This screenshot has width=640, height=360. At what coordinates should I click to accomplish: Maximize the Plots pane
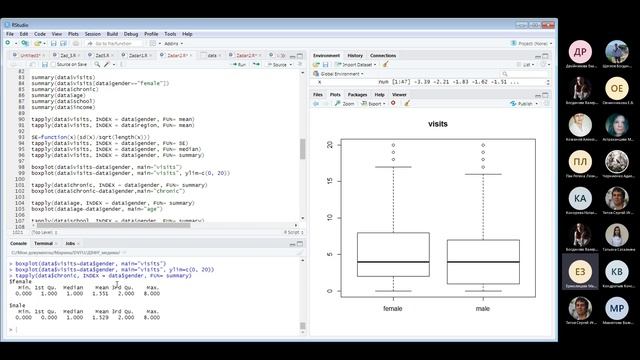click(545, 95)
